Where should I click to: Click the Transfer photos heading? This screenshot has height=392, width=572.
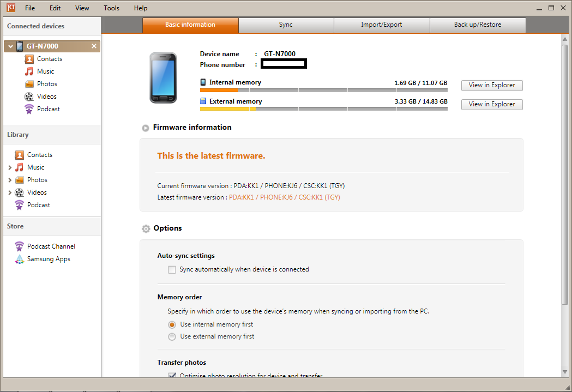click(182, 363)
